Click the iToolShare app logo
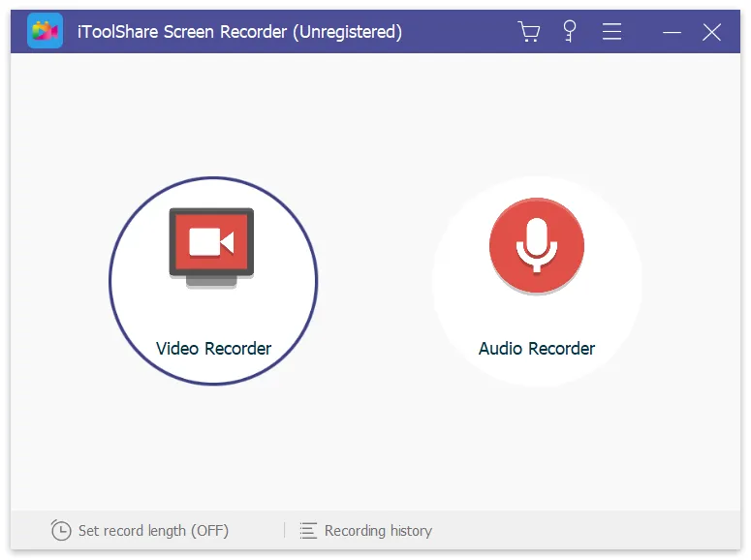 45,31
